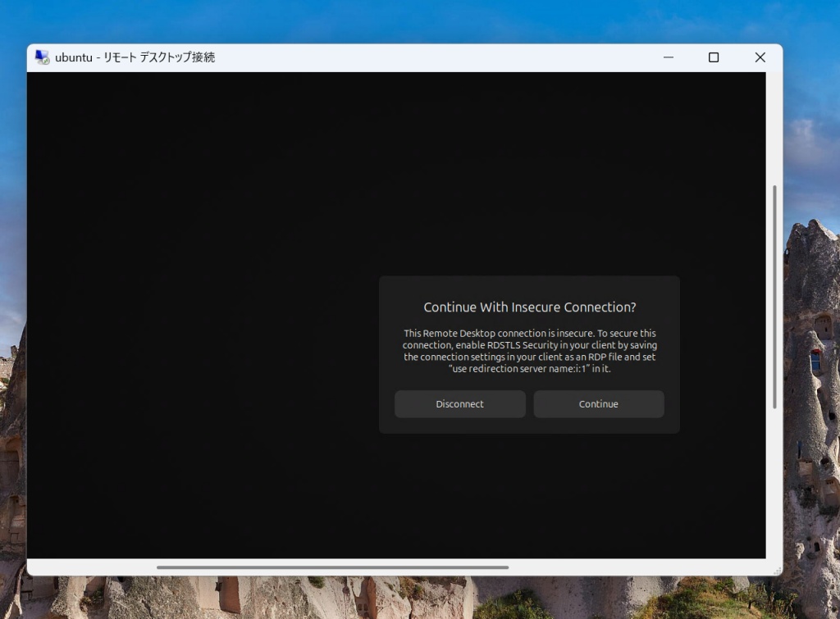840x619 pixels.
Task: Click the RDSTLS Security explanation paragraph
Action: click(x=529, y=351)
